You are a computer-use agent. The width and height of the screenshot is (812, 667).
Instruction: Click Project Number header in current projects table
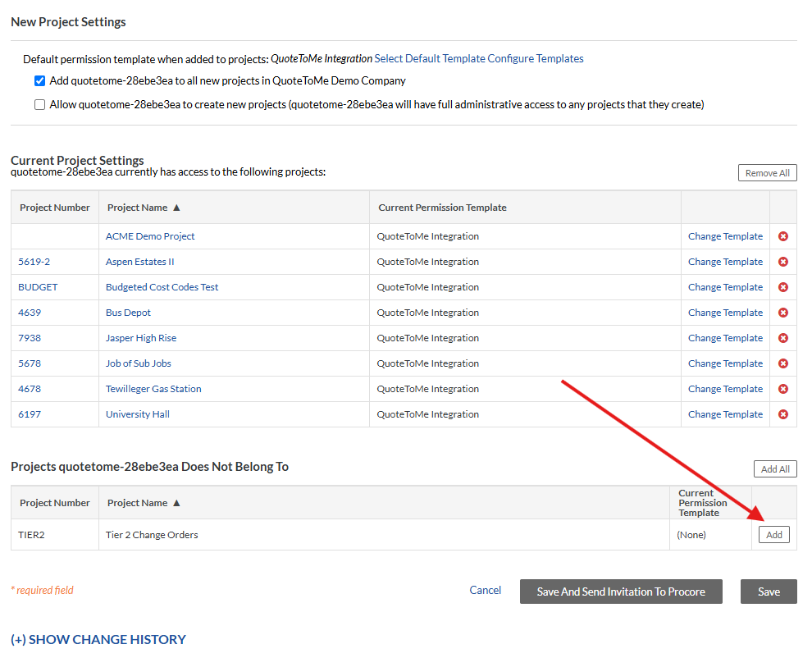pyautogui.click(x=55, y=207)
